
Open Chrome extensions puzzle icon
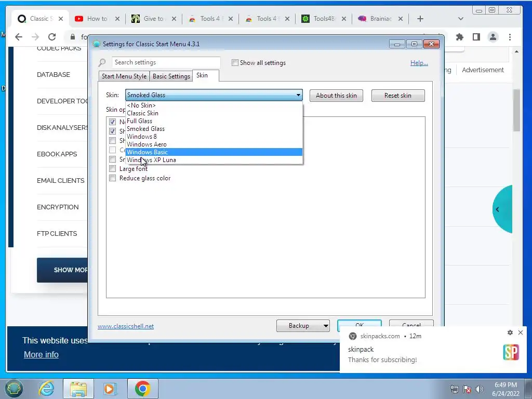pos(460,37)
